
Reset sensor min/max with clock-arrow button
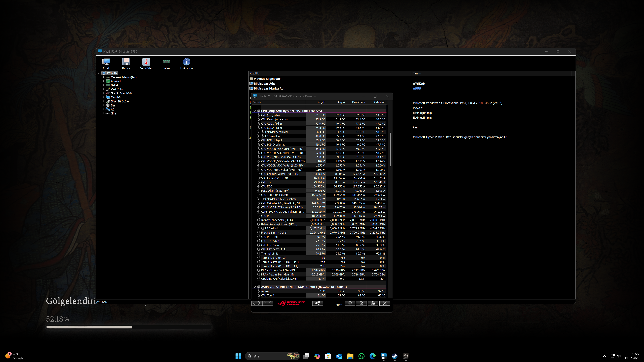click(350, 303)
